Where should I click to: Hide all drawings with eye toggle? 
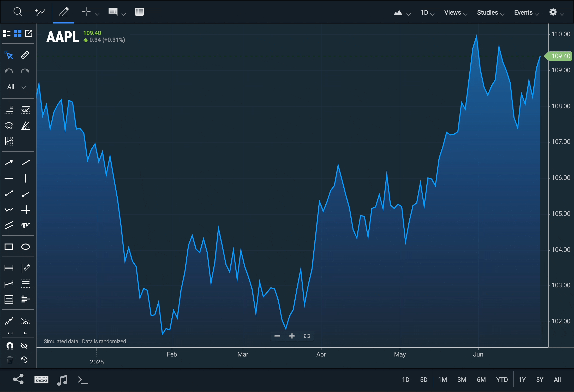(24, 346)
